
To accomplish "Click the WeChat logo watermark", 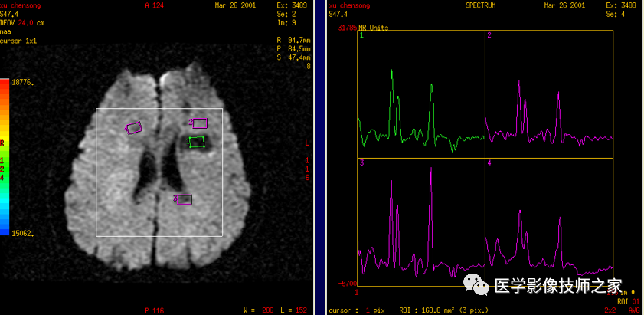I will pyautogui.click(x=476, y=285).
